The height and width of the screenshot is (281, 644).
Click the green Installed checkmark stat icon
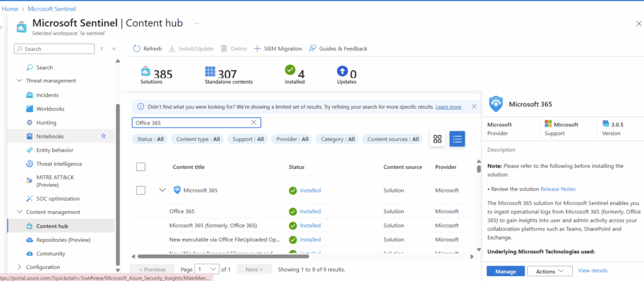coord(290,70)
